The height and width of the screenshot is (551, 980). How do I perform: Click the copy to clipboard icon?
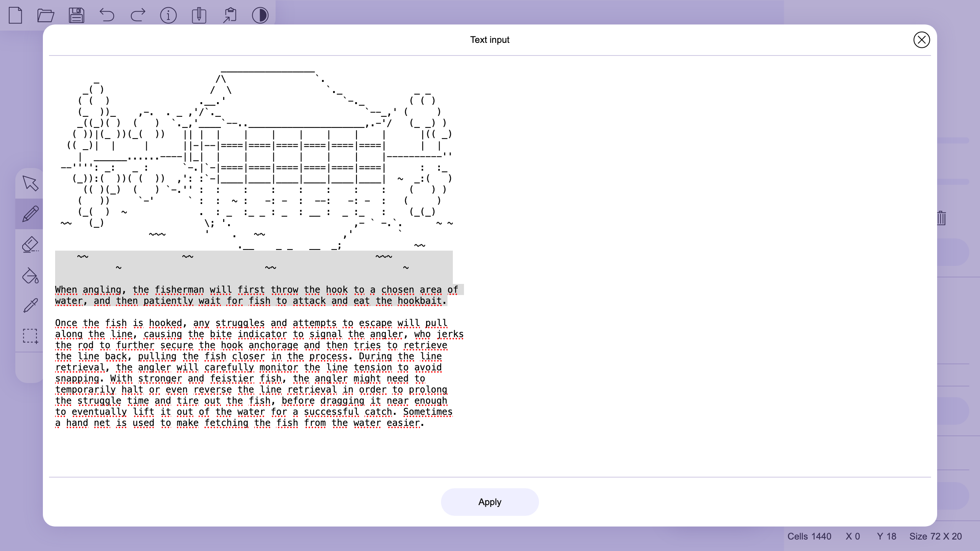click(199, 15)
